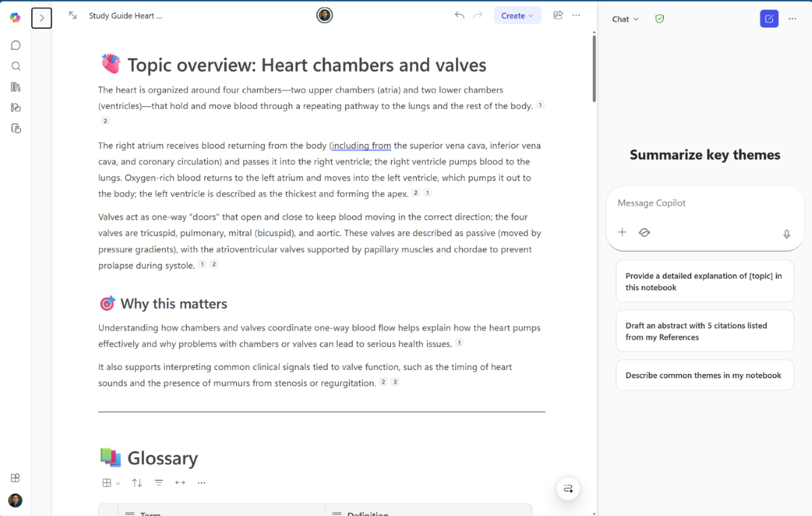Image resolution: width=812 pixels, height=516 pixels.
Task: Click citation 3 after 'stenosis or regurgitation.'
Action: (395, 382)
